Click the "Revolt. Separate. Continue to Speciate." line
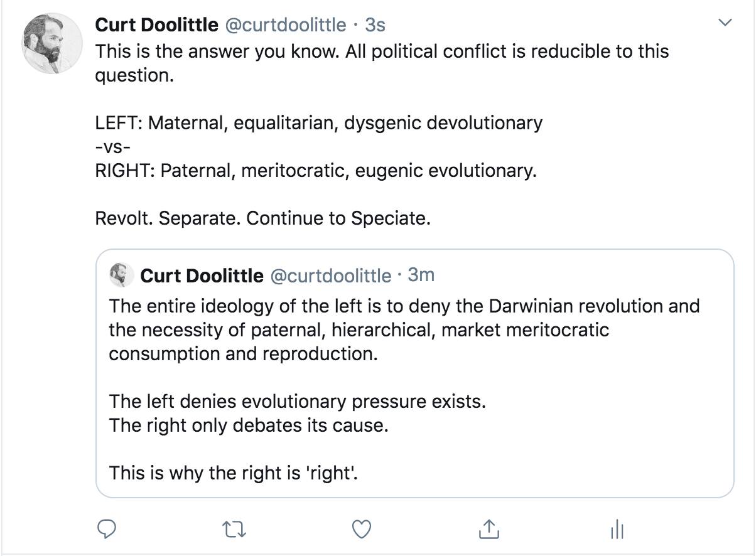The width and height of the screenshot is (756, 556). (x=262, y=218)
